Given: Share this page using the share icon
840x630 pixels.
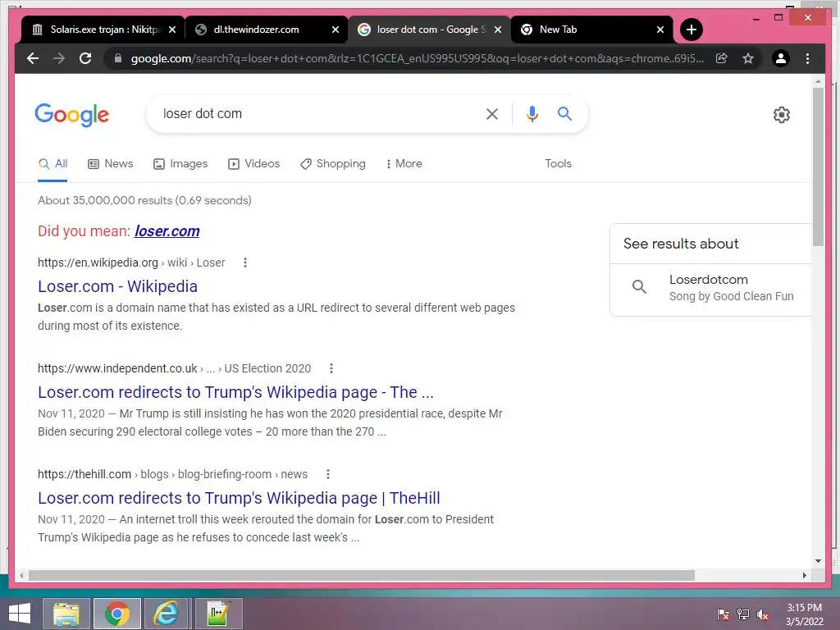Looking at the screenshot, I should click(x=722, y=58).
